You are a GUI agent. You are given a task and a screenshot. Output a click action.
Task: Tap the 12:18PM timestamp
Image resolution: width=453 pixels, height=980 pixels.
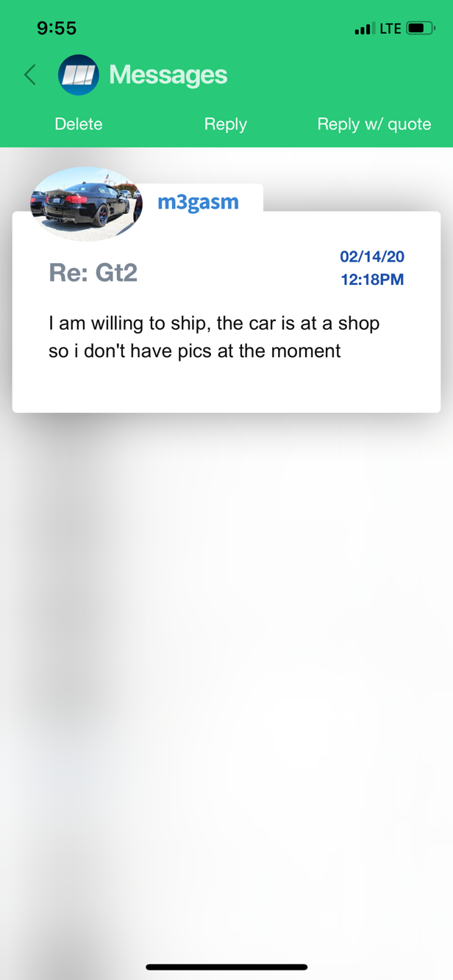pos(372,280)
